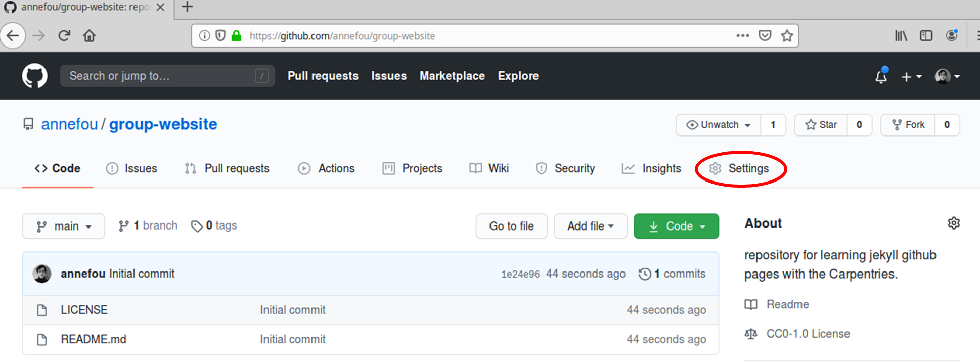This screenshot has height=363, width=980.
Task: Open the Wiki tab
Action: tap(489, 168)
